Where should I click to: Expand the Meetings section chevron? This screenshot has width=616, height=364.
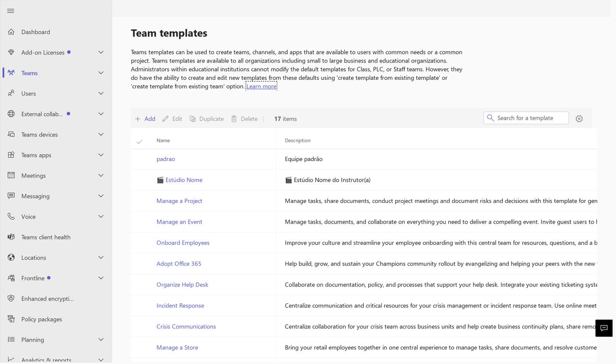[x=101, y=176]
